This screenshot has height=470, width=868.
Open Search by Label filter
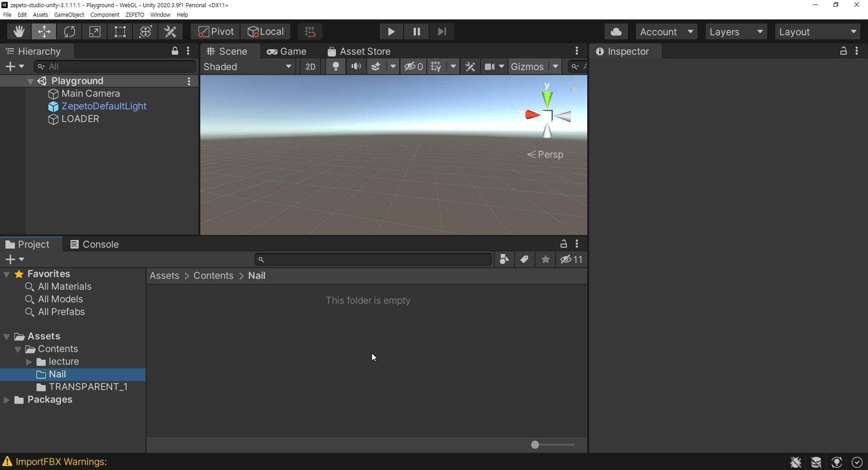(524, 259)
